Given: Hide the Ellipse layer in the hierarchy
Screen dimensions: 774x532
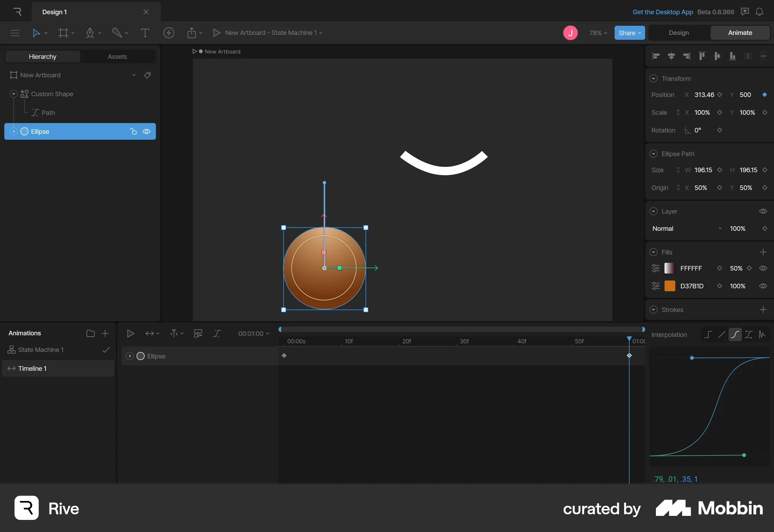Looking at the screenshot, I should coord(146,131).
